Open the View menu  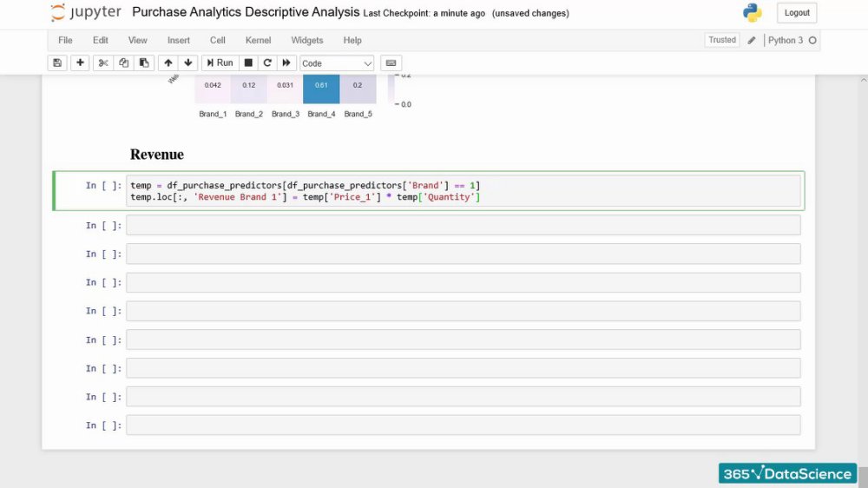138,41
